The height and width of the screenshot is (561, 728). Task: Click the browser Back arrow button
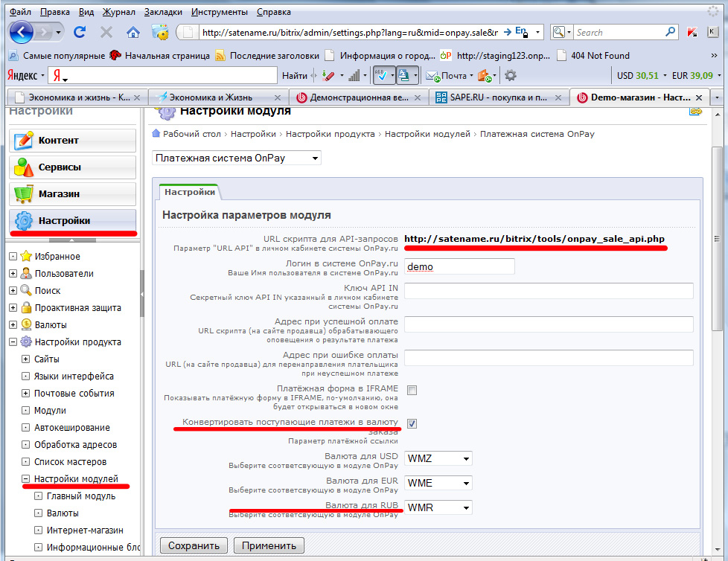point(22,32)
